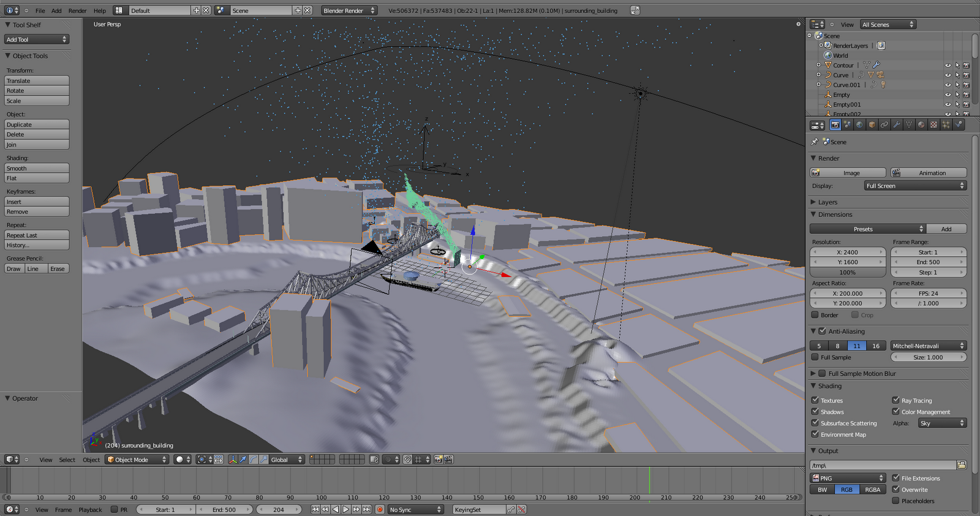Open the Object Data triangle tab
The image size is (980, 516).
909,124
